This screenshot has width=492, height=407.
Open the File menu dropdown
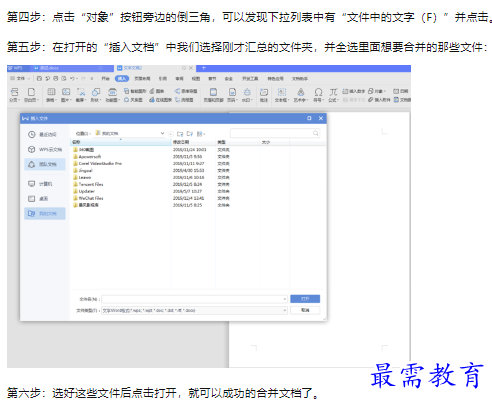pos(20,78)
